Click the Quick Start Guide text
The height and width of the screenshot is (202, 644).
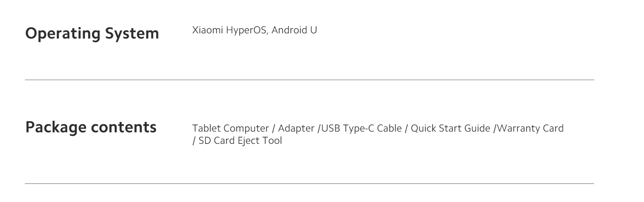[451, 128]
